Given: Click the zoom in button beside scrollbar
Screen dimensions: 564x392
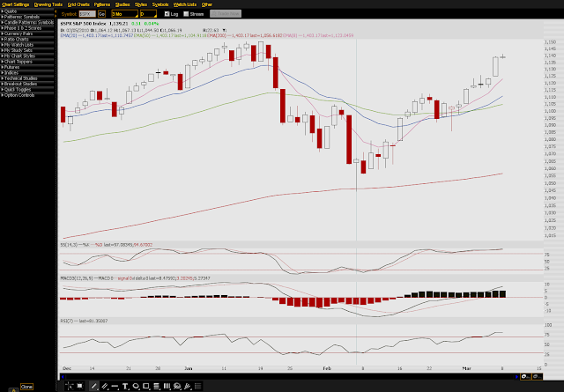Looking at the screenshot, I should click(x=525, y=376).
